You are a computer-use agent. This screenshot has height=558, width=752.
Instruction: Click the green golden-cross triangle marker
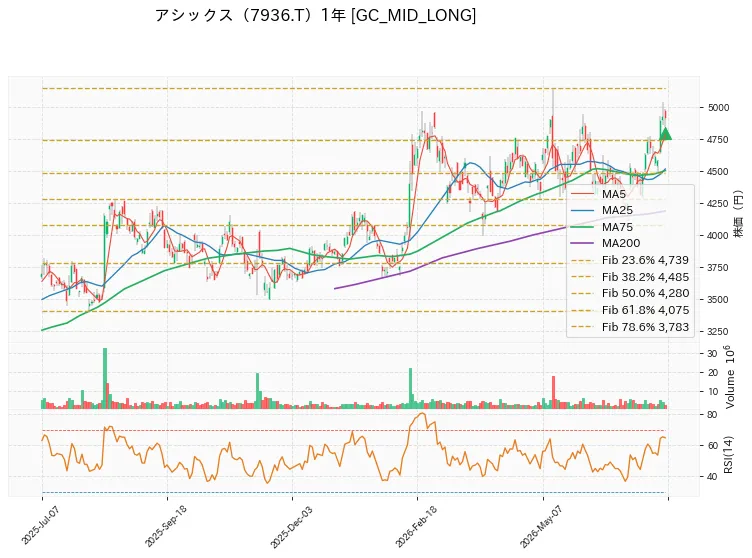pyautogui.click(x=666, y=134)
